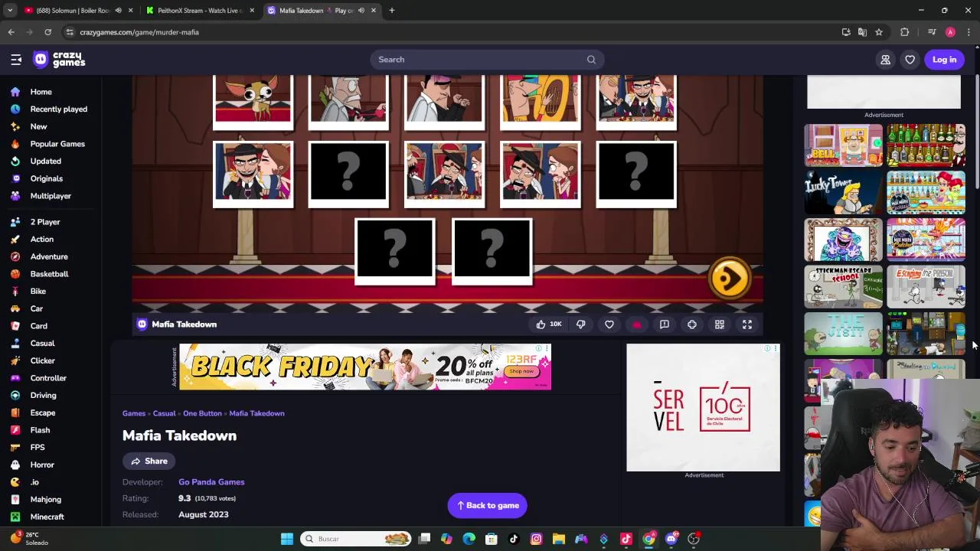This screenshot has width=980, height=551.
Task: Open the Windows Start menu
Action: (x=287, y=539)
